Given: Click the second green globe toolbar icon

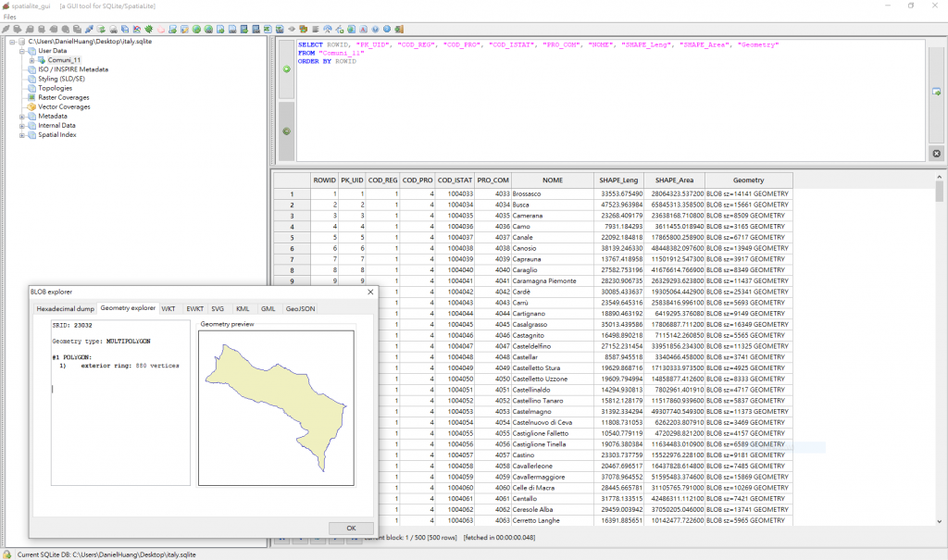Looking at the screenshot, I should click(208, 29).
